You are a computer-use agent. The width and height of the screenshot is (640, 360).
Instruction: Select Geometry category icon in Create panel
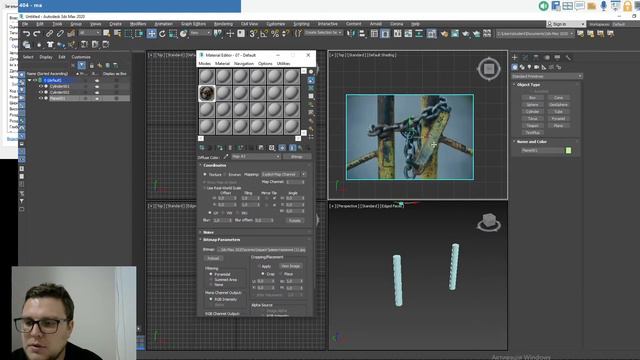(515, 67)
